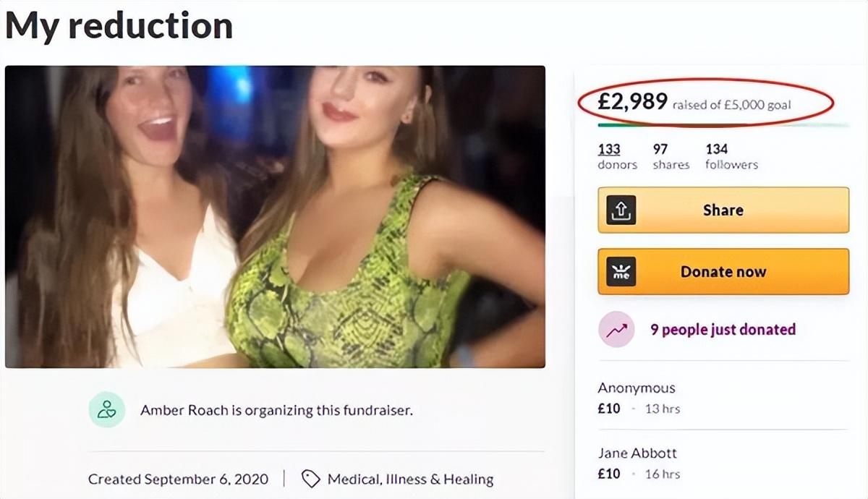Image resolution: width=868 pixels, height=499 pixels.
Task: Open the fundraiser main photo
Action: (275, 217)
